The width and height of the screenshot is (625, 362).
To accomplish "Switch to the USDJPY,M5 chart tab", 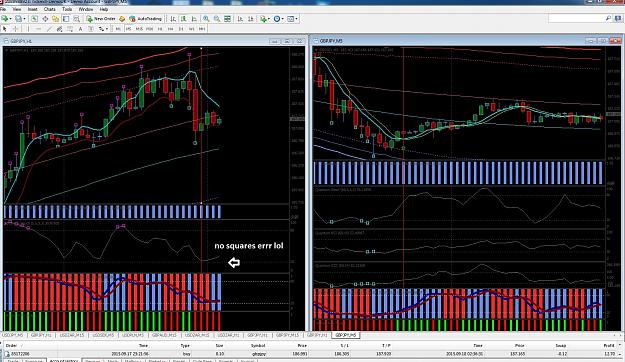I will click(13, 335).
